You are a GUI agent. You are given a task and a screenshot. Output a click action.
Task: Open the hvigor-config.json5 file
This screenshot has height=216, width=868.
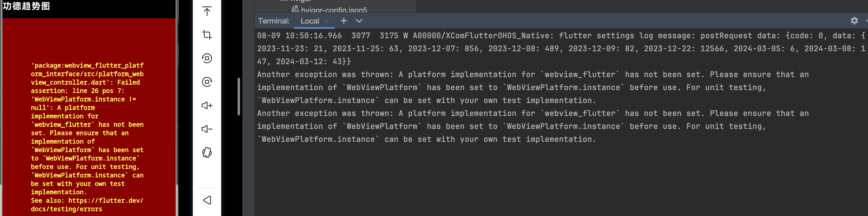pos(333,10)
